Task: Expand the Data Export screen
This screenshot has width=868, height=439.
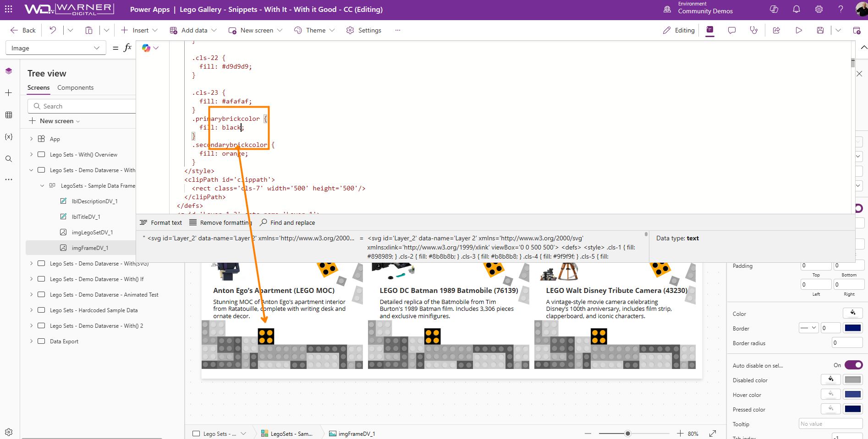Action: point(31,341)
